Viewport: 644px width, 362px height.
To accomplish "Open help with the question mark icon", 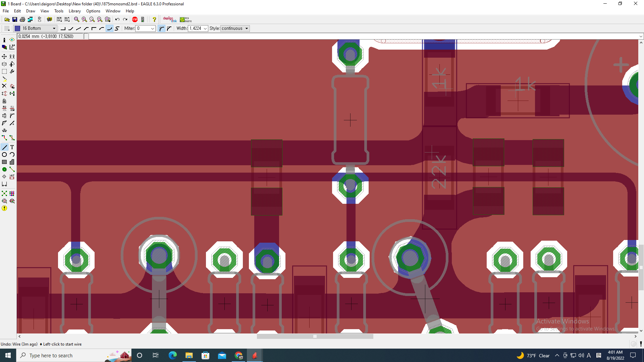I will (154, 19).
